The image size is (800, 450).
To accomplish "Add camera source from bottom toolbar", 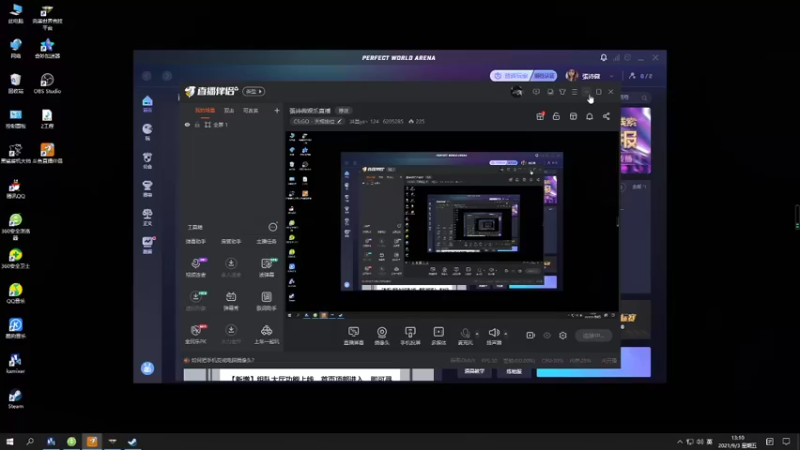I will [382, 336].
